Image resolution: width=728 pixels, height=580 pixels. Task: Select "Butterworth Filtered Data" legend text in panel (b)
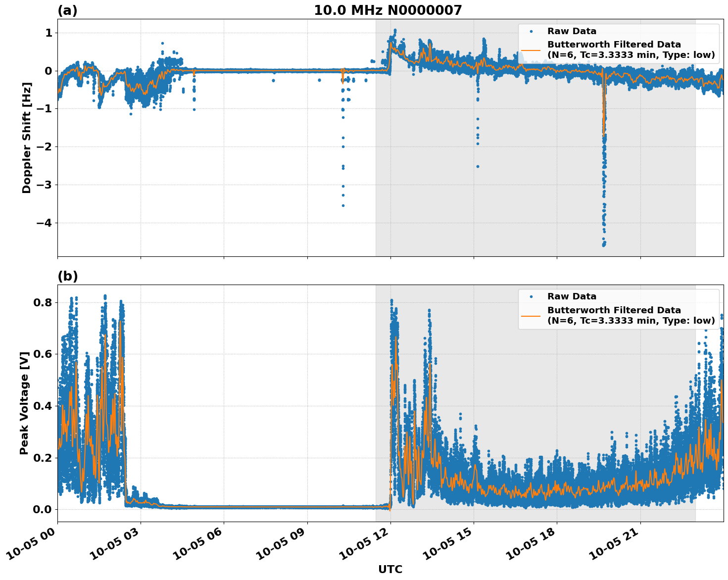pyautogui.click(x=614, y=310)
